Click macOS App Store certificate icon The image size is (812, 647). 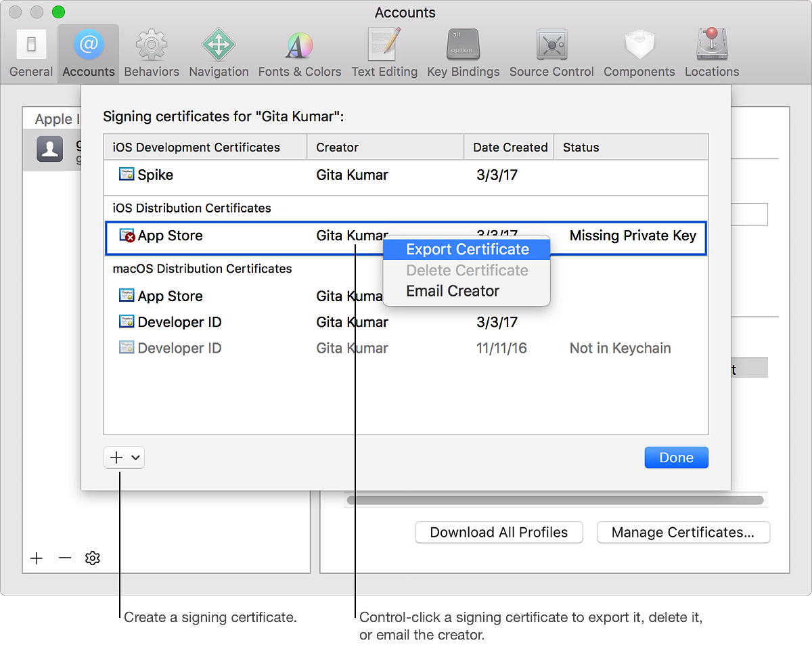(127, 296)
